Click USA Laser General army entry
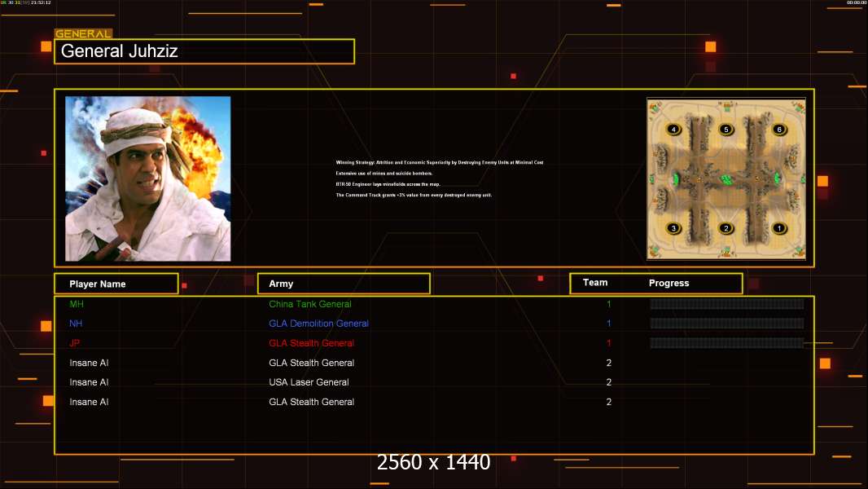This screenshot has width=868, height=489. coord(309,382)
